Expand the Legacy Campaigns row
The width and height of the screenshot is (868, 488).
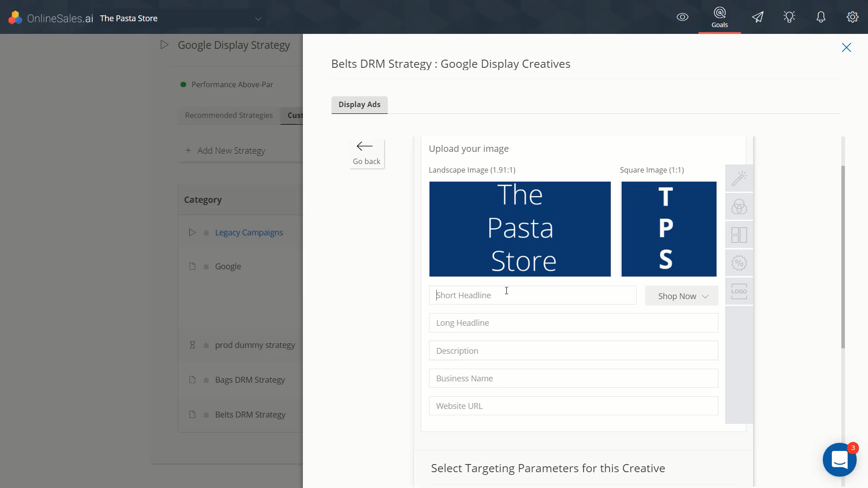point(192,232)
